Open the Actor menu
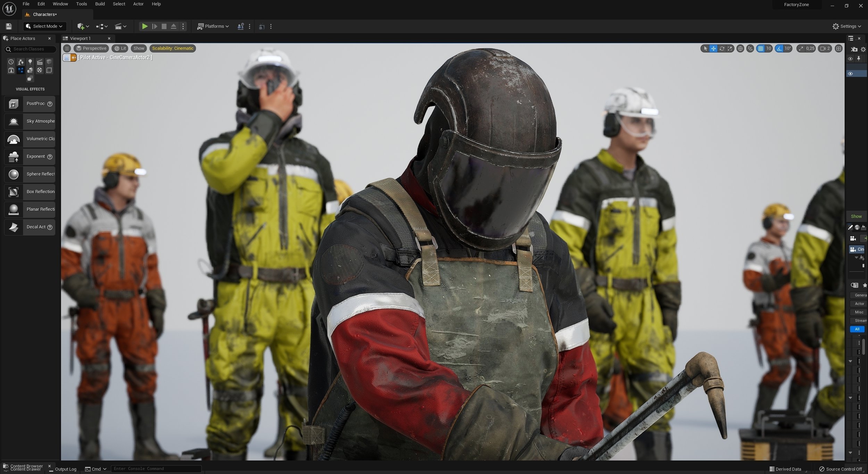This screenshot has height=474, width=868. coord(138,4)
